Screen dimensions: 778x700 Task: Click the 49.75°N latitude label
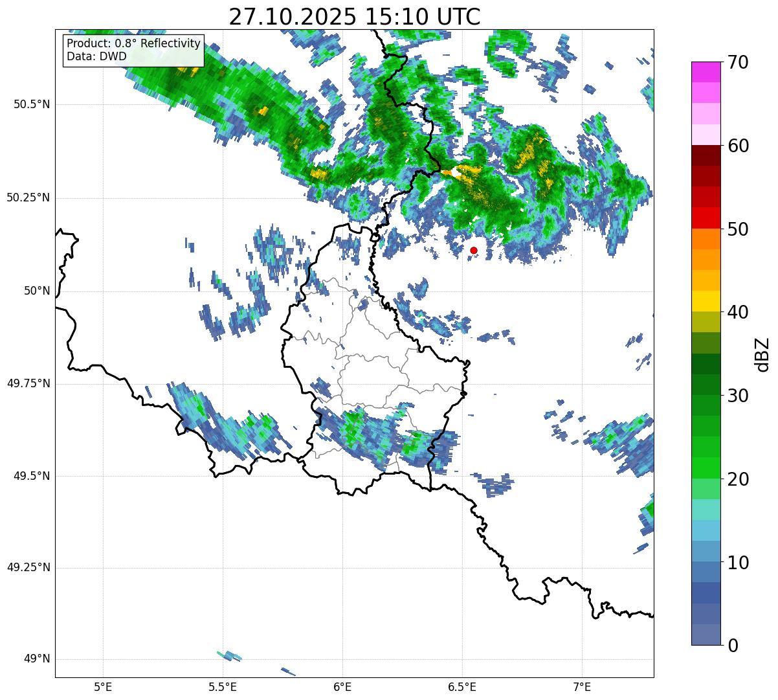coord(28,383)
